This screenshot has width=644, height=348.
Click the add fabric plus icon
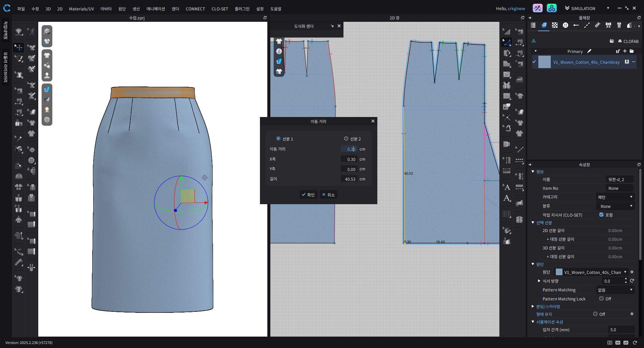pos(625,51)
